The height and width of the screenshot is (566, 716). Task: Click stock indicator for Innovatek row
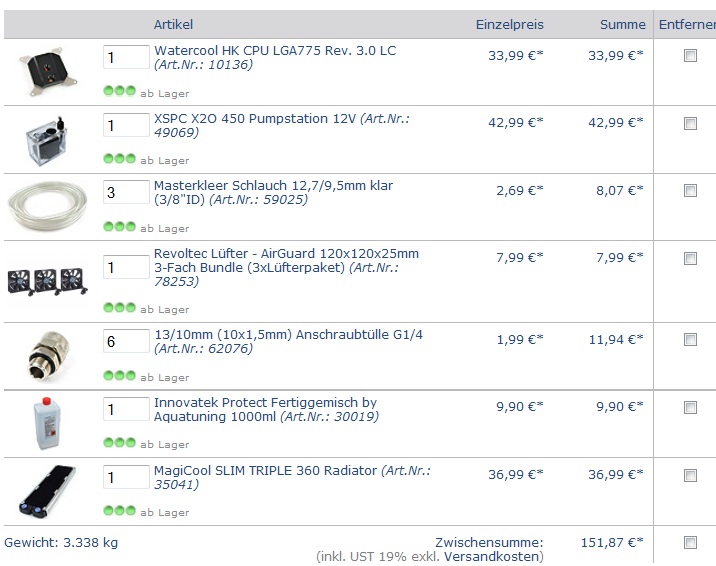click(120, 442)
